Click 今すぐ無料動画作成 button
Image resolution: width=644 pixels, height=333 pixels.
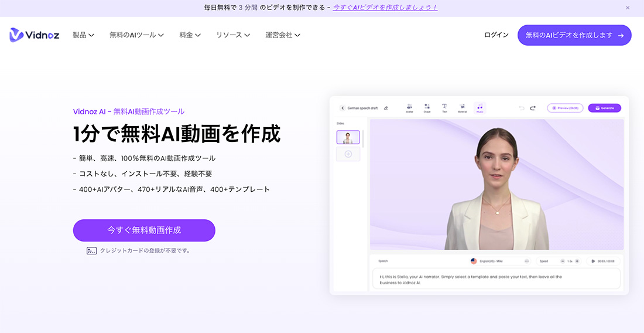pyautogui.click(x=144, y=230)
